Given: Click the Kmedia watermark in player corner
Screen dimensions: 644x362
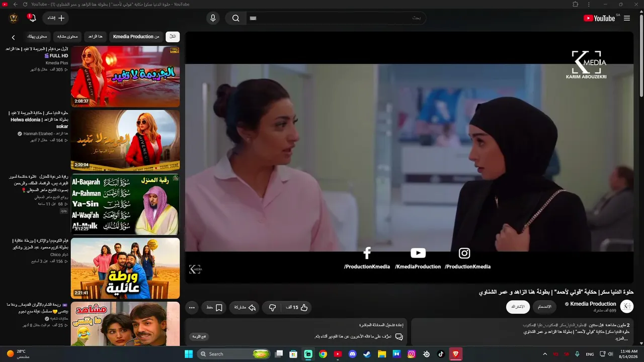Looking at the screenshot, I should [x=195, y=269].
